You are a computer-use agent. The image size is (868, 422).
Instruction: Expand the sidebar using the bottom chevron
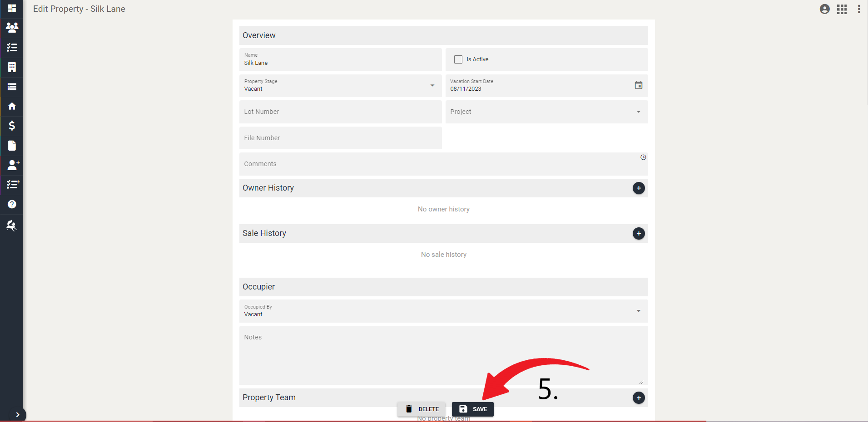coord(18,414)
